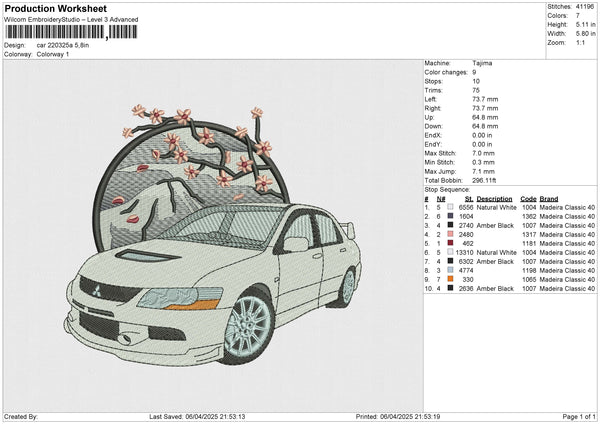Click the Height value '5.11 in'
The height and width of the screenshot is (424, 600).
[585, 24]
